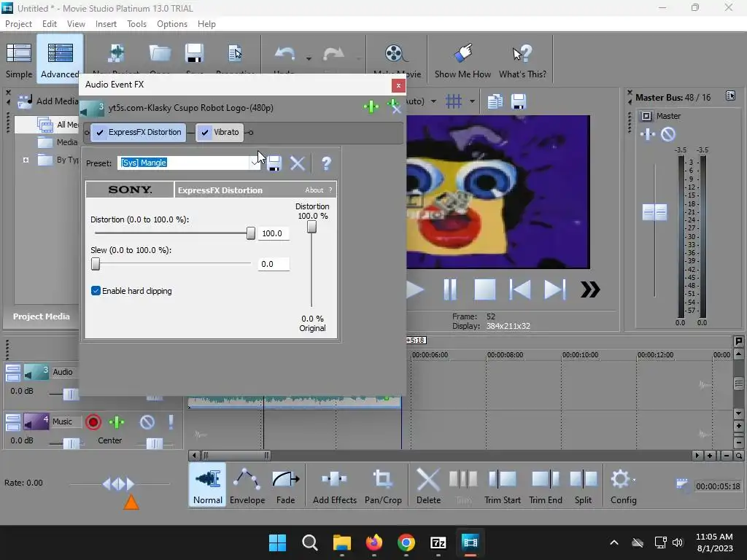The image size is (747, 560).
Task: Click the Trim End tool
Action: coord(546,486)
